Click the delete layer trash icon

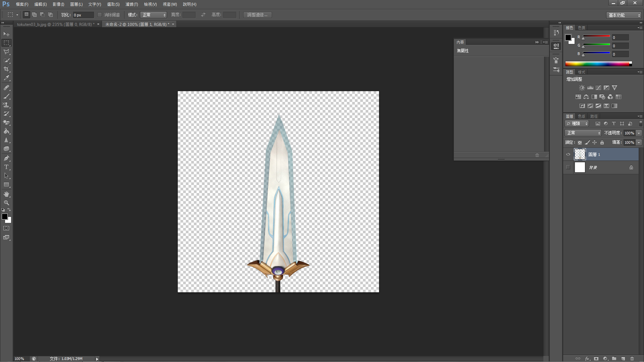632,358
